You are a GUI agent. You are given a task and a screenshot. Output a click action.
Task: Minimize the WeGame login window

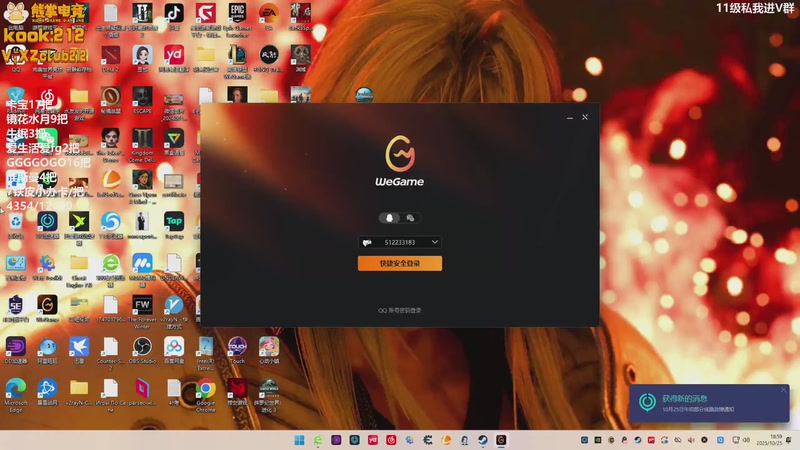569,117
